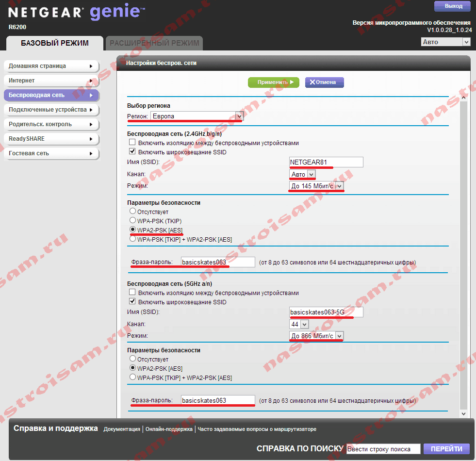
Task: Click the Отмена button
Action: (325, 82)
